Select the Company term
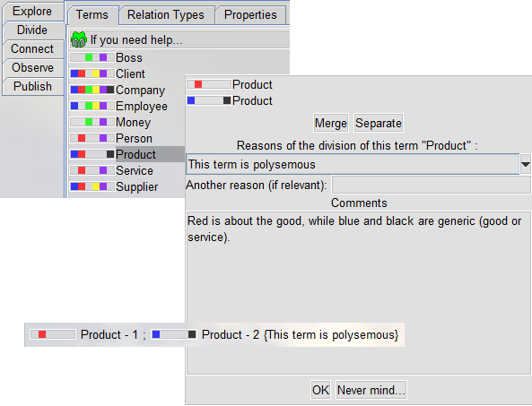Screen dimensions: 532x406 pyautogui.click(x=140, y=91)
